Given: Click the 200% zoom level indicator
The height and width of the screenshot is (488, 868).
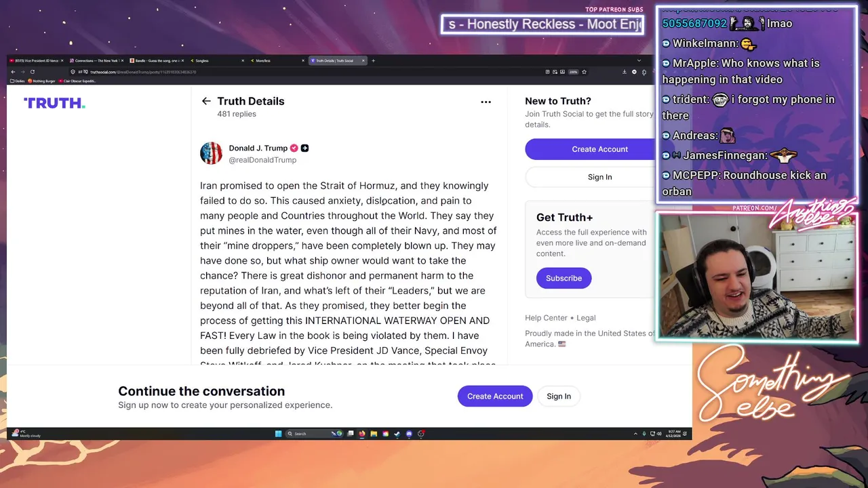Looking at the screenshot, I should pyautogui.click(x=573, y=72).
